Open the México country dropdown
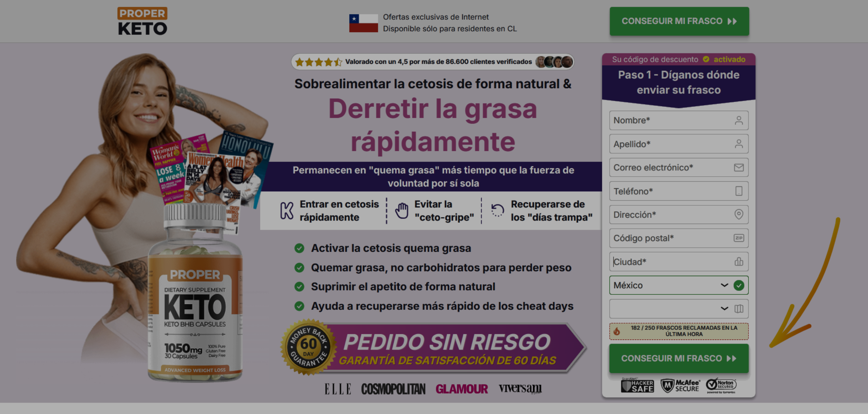 679,285
